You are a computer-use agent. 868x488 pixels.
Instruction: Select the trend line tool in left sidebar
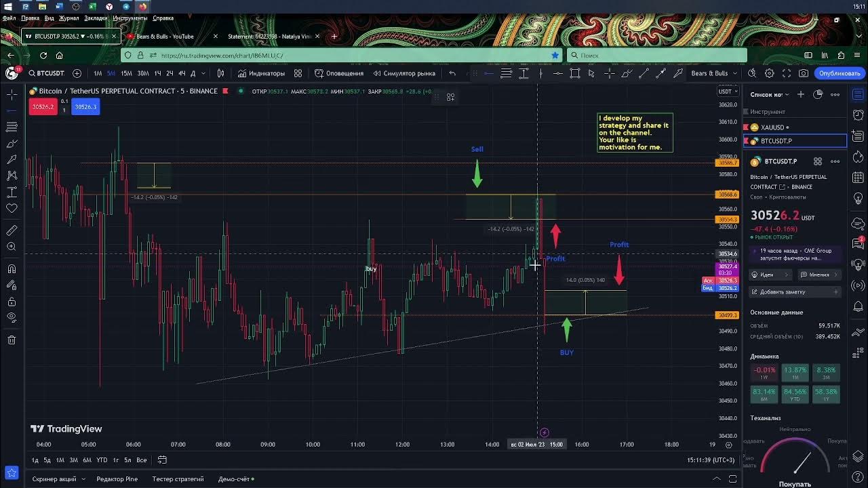(x=12, y=110)
